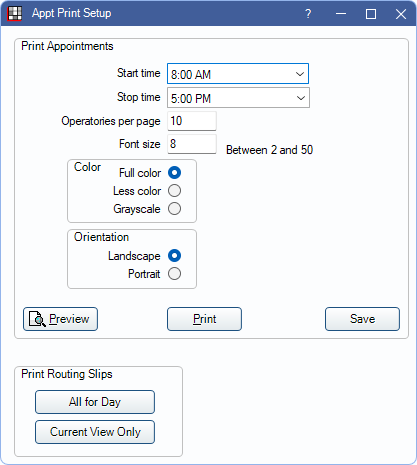Viewport: 417px width, 465px height.
Task: Click the Current View Only button
Action: pyautogui.click(x=95, y=432)
